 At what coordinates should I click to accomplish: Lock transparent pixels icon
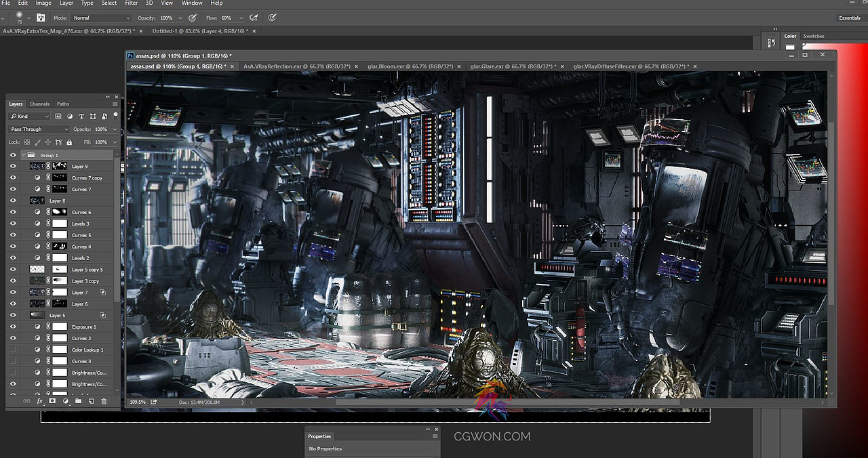point(27,142)
